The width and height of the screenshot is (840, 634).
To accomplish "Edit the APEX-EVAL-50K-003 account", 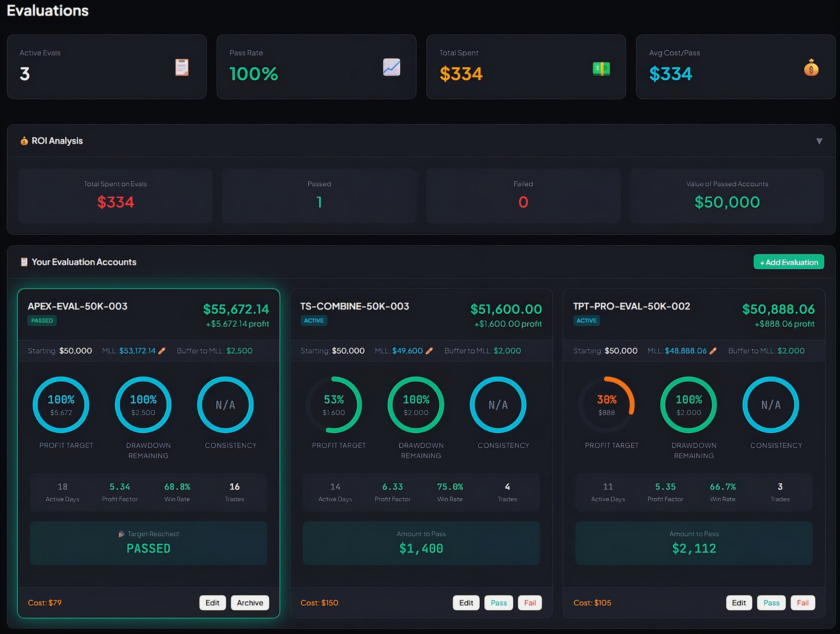I will [x=212, y=603].
